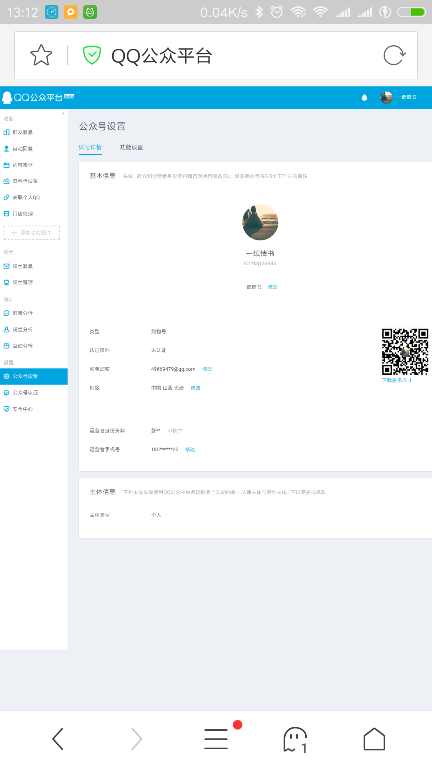
Task: Tap the green security shield icon
Action: pos(92,55)
